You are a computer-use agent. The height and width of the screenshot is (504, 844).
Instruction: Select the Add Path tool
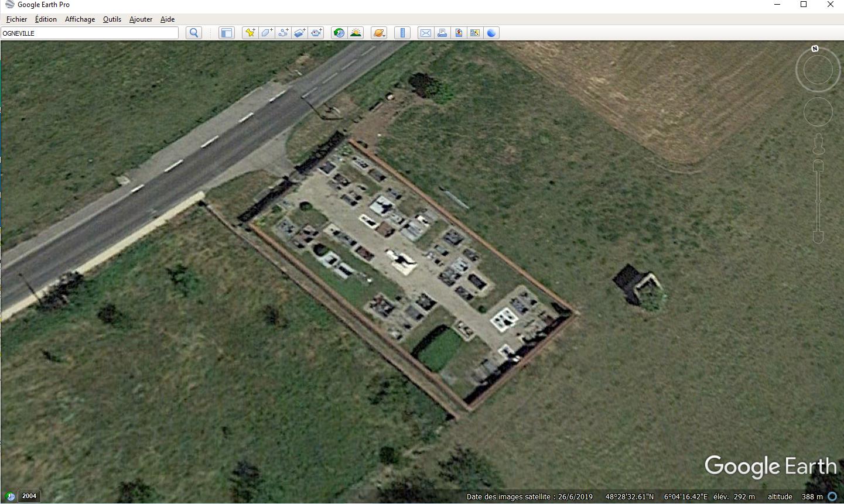pos(283,33)
